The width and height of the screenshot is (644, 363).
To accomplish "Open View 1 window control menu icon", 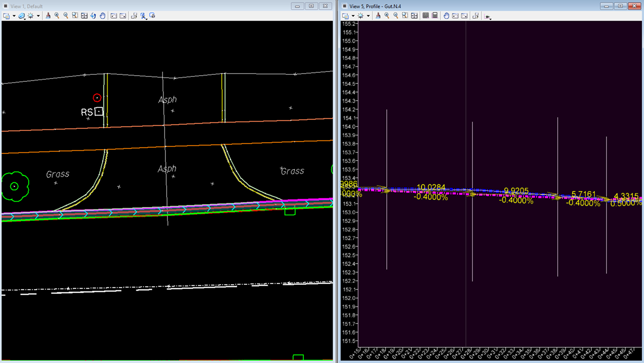I will click(x=5, y=6).
